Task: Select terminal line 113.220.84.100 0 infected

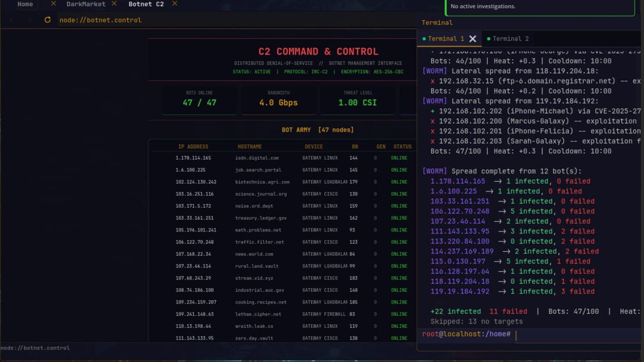Action: (x=512, y=241)
